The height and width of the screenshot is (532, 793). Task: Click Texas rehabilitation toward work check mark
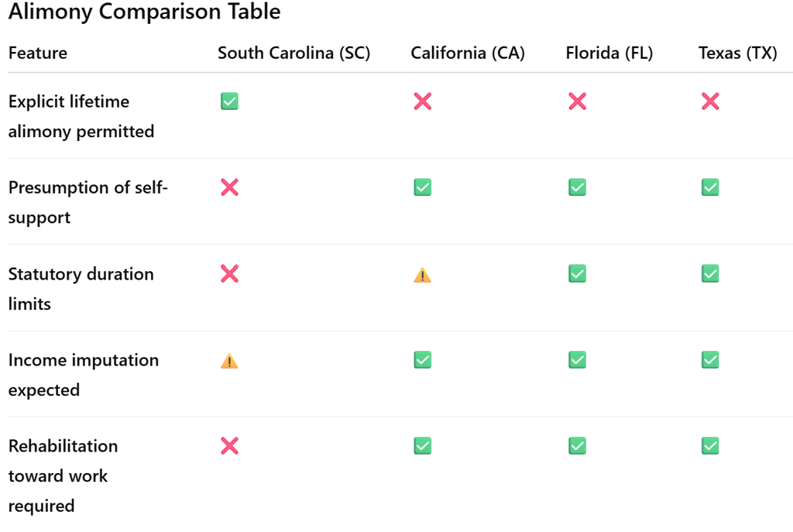coord(710,446)
